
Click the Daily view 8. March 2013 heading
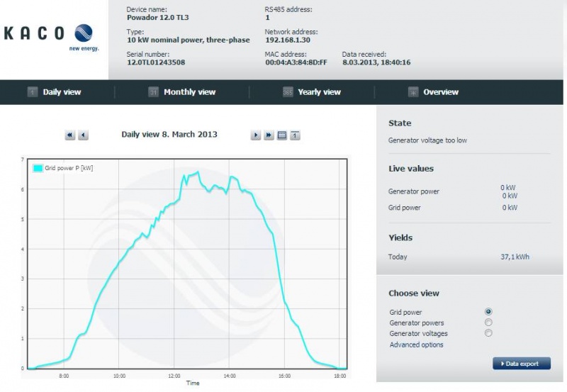[169, 134]
